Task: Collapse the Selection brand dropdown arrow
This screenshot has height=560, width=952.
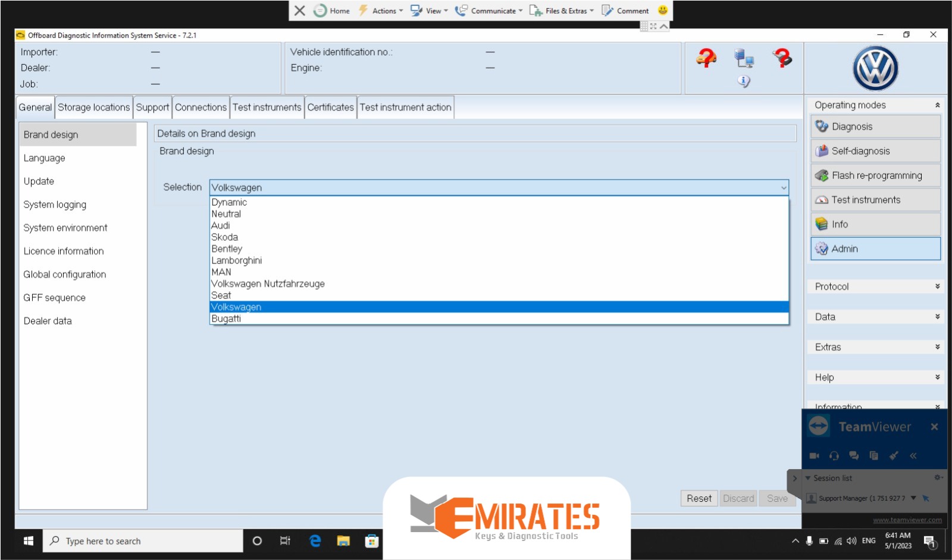Action: (x=784, y=188)
